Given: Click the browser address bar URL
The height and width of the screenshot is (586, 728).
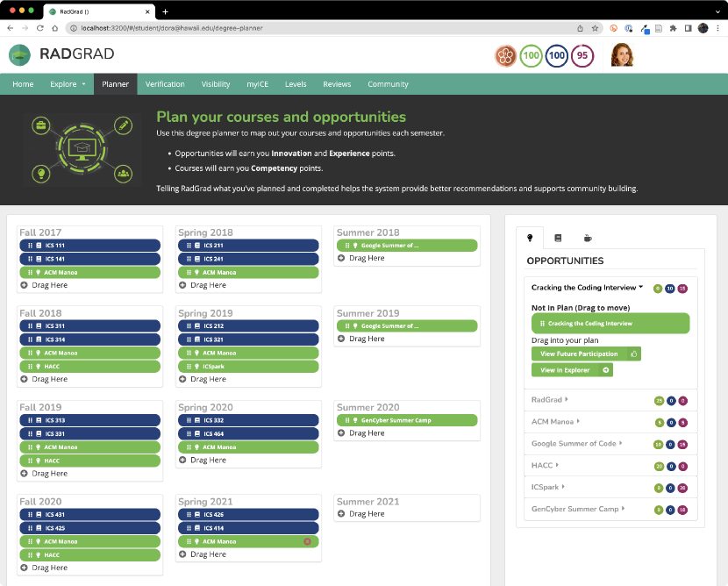Looking at the screenshot, I should [x=172, y=28].
